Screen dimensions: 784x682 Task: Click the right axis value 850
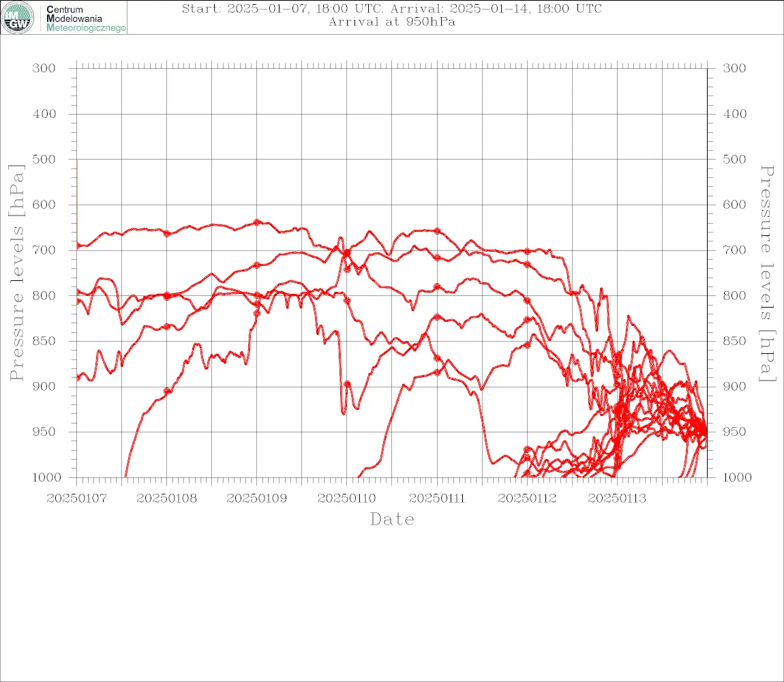click(734, 341)
